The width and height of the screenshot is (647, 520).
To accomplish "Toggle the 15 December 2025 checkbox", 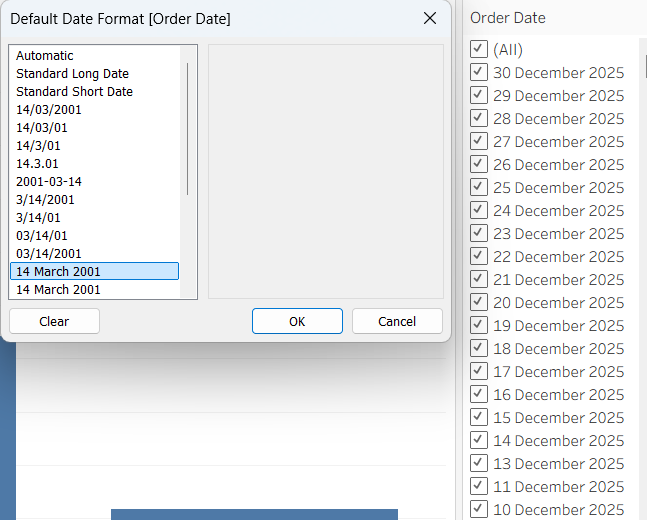I will (479, 417).
